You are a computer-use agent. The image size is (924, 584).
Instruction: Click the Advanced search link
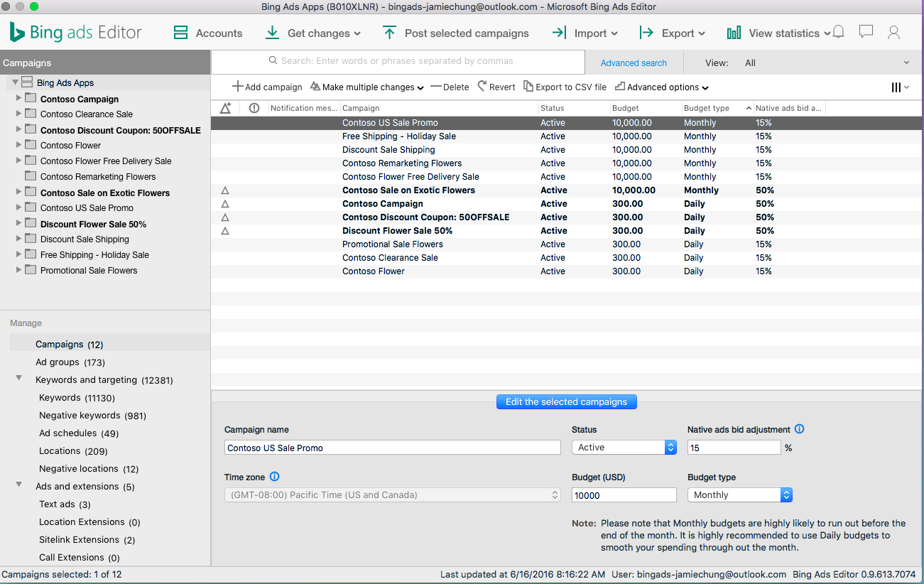coord(634,63)
